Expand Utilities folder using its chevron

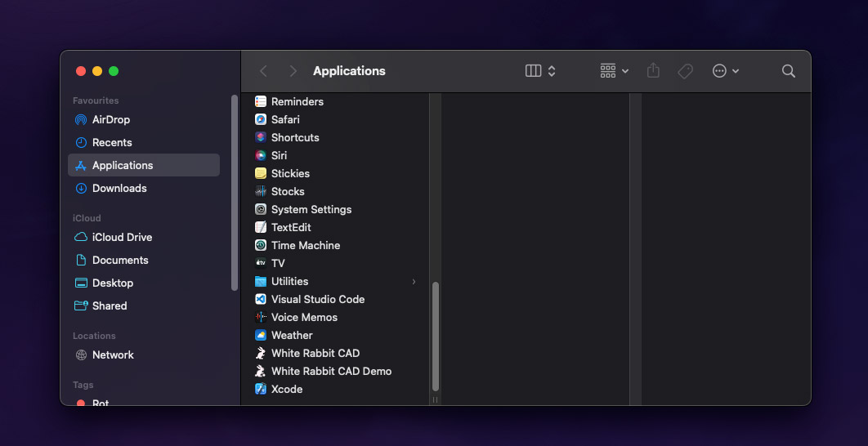point(414,282)
